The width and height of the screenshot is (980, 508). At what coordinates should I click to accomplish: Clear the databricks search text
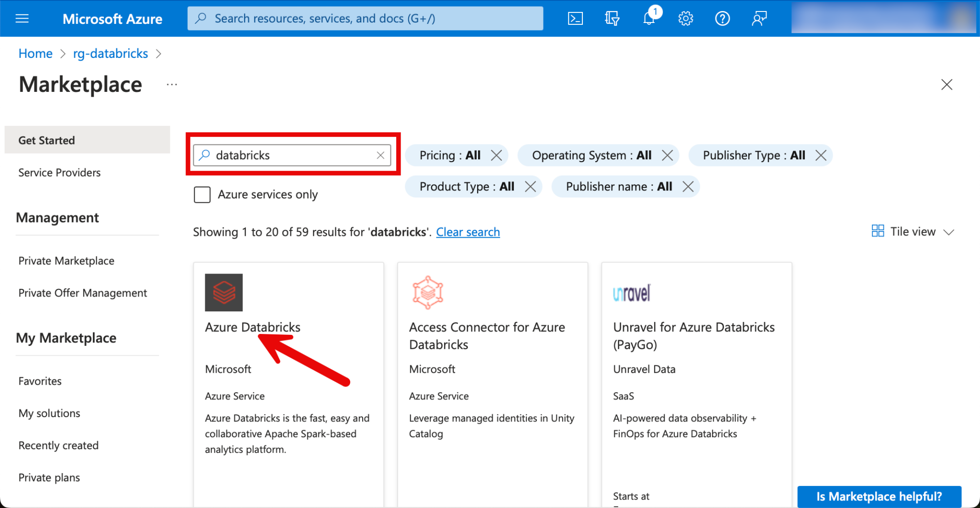pyautogui.click(x=380, y=155)
